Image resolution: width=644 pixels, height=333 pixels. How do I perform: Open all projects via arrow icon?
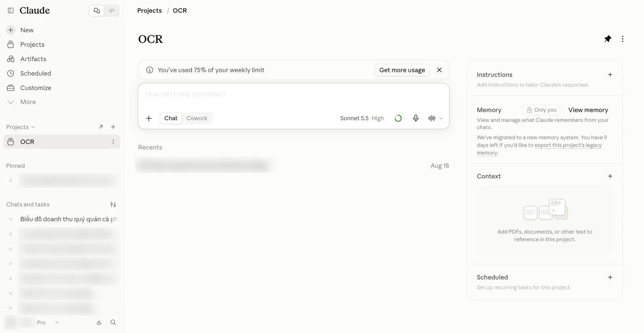[x=101, y=127]
